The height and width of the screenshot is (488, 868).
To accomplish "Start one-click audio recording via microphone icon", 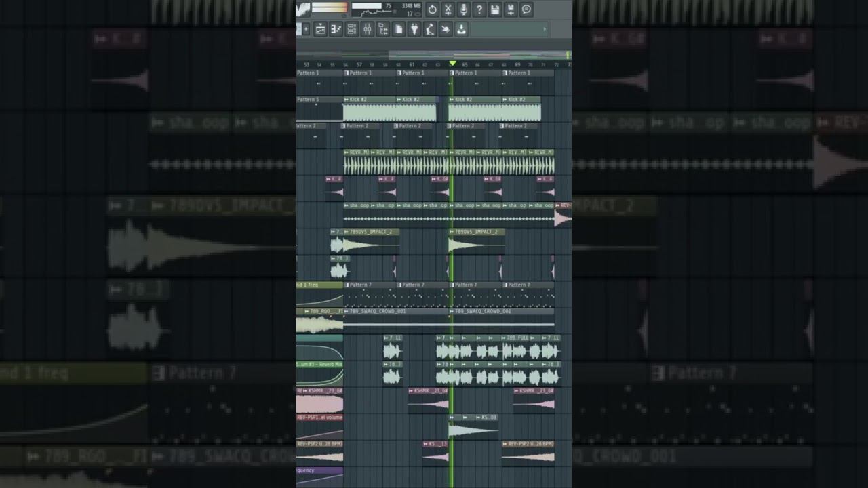I will (x=464, y=9).
